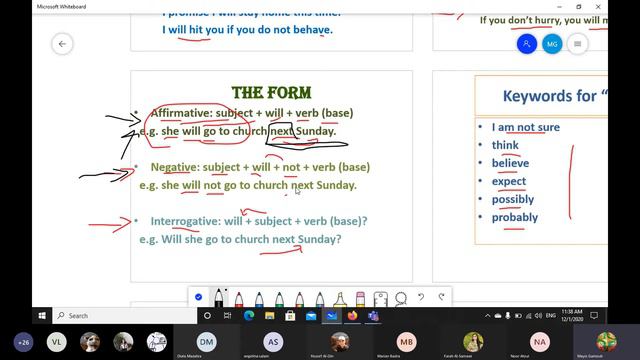Click the microphone tray icon
The width and height of the screenshot is (640, 360).
click(508, 316)
